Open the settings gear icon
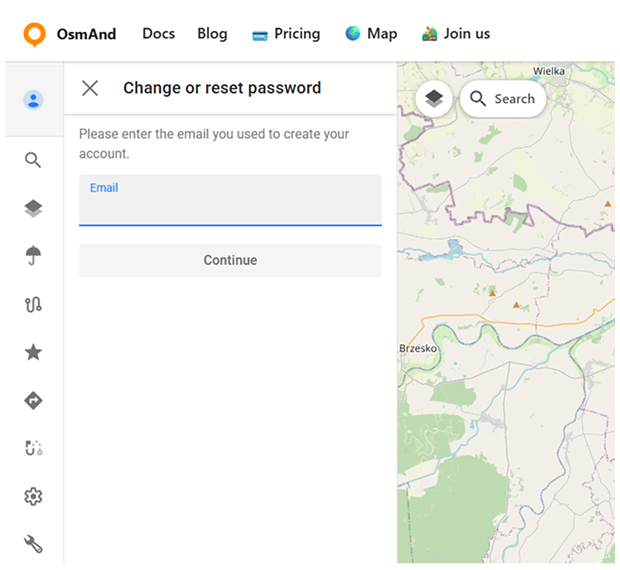Image resolution: width=620 pixels, height=570 pixels. [33, 496]
